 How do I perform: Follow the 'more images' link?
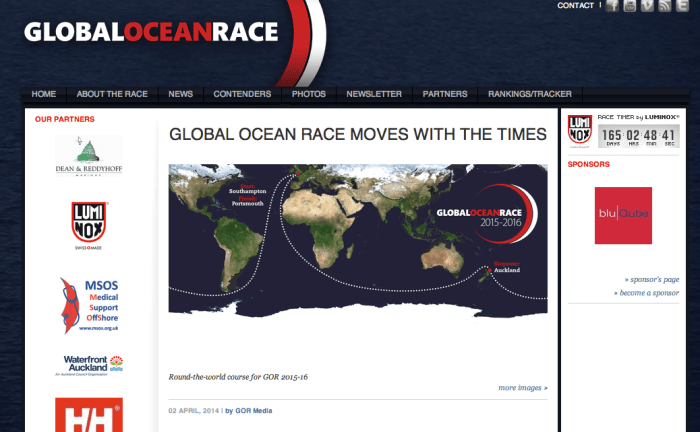522,387
